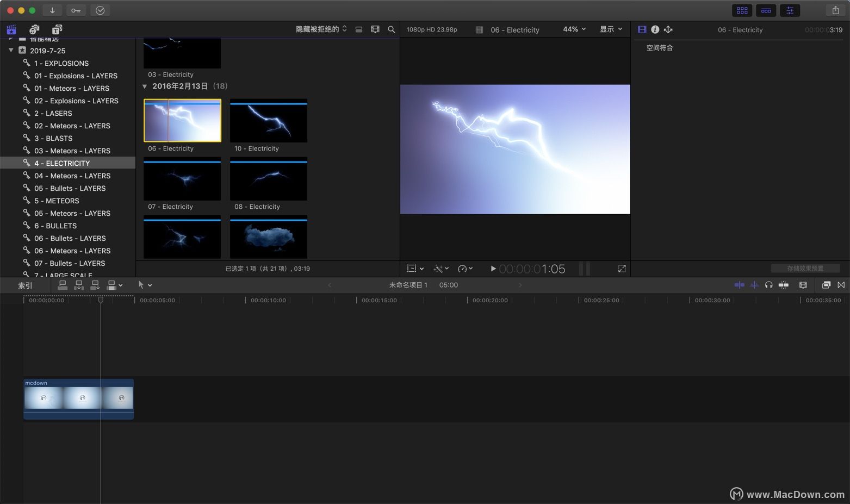This screenshot has height=504, width=850.
Task: Open the 索引 timeline index
Action: [25, 285]
